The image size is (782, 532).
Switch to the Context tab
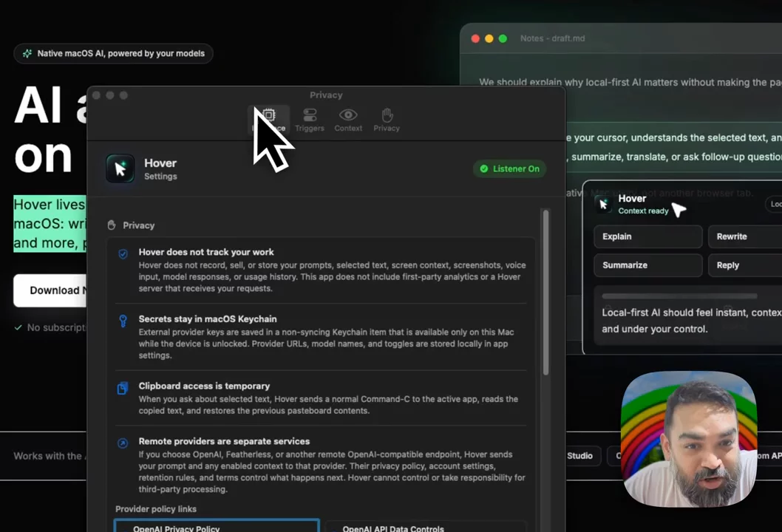point(348,120)
